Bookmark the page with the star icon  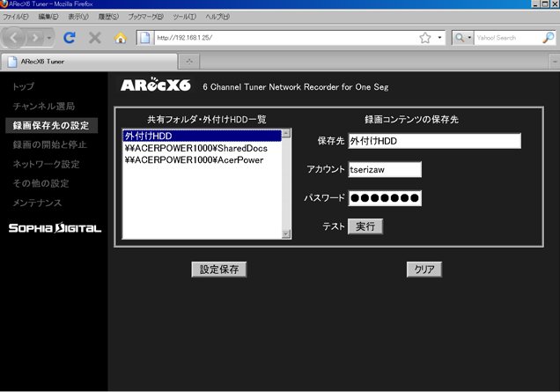tap(425, 38)
